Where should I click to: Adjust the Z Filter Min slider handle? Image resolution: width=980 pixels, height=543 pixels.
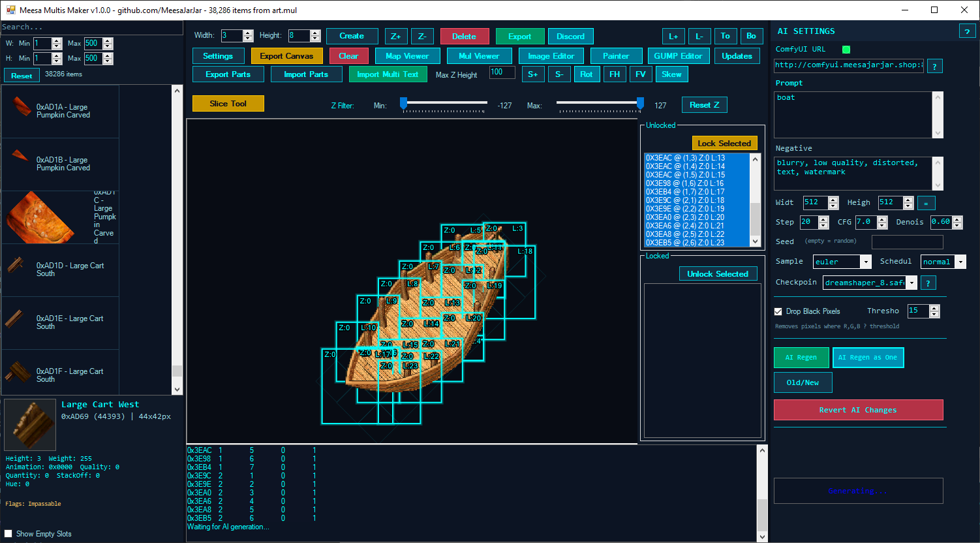(403, 103)
